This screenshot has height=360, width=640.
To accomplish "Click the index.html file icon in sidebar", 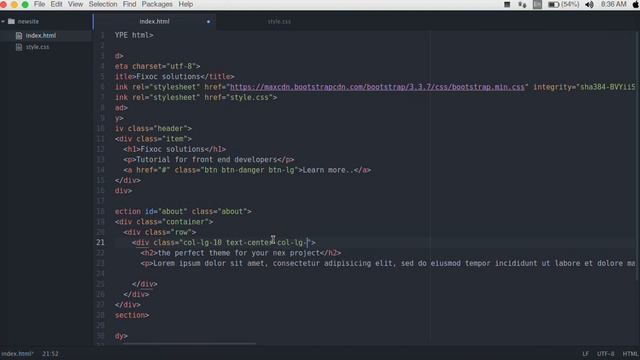I will pyautogui.click(x=19, y=36).
